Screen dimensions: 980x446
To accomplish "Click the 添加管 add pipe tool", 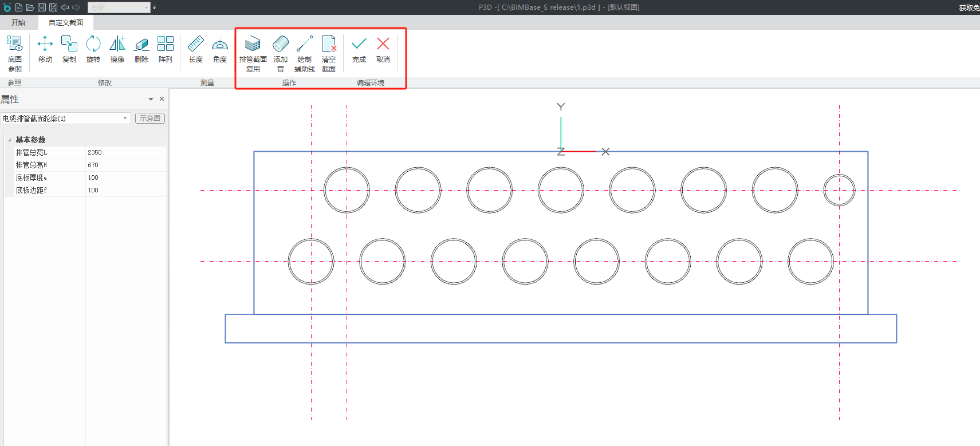I will click(x=281, y=54).
